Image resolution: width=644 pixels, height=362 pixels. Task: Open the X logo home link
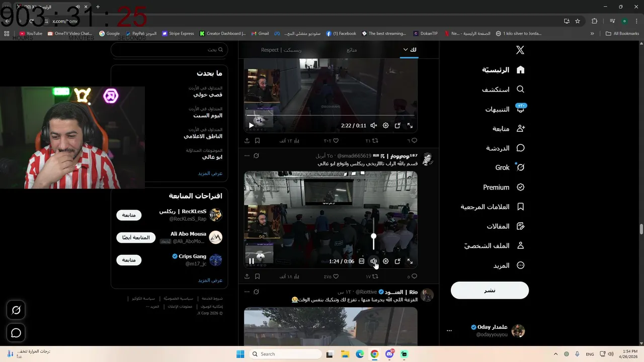[520, 50]
